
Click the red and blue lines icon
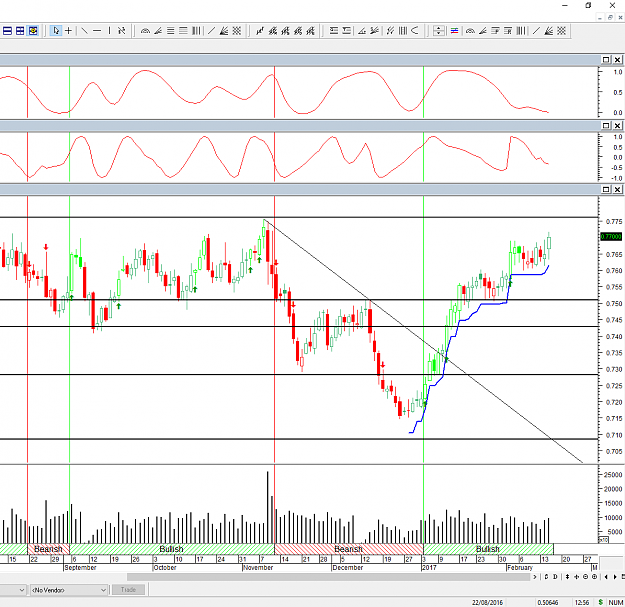pyautogui.click(x=454, y=31)
